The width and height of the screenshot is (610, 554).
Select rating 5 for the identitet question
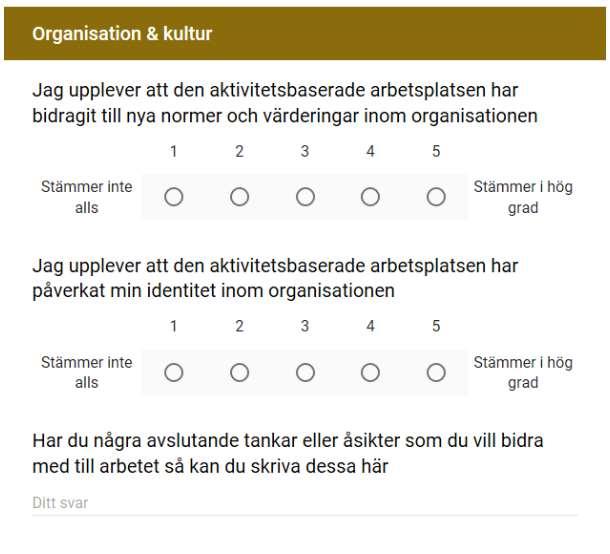[436, 373]
